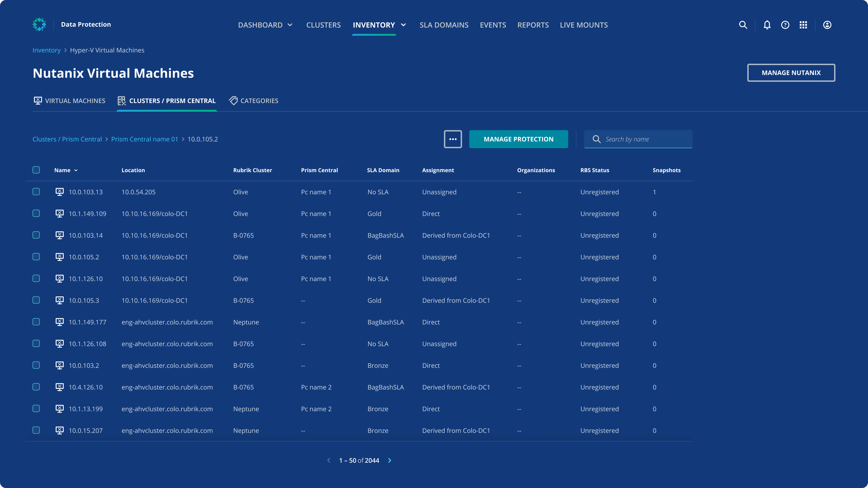Open the user account icon
The image size is (868, 488).
tap(827, 25)
